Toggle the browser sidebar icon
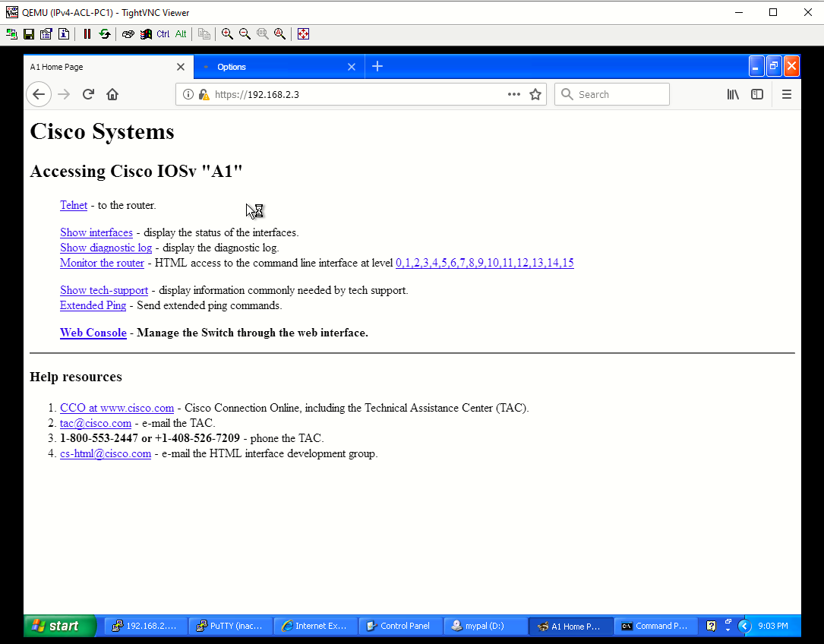 (756, 94)
